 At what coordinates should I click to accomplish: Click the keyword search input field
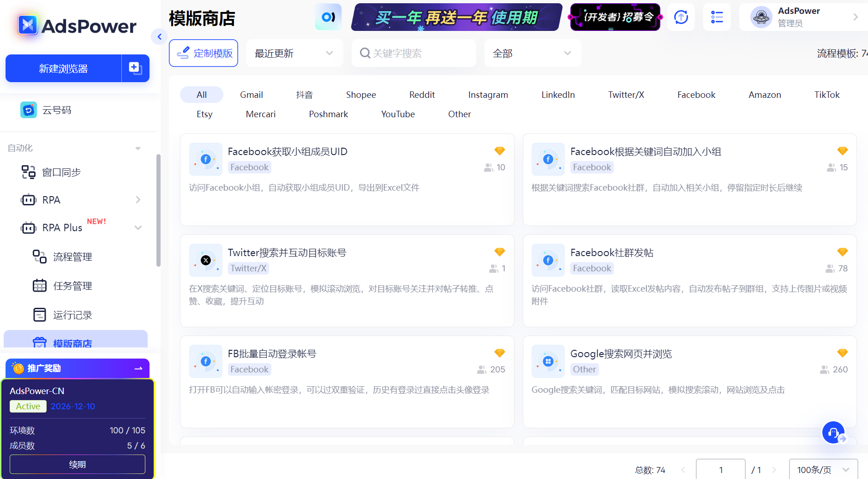[413, 53]
